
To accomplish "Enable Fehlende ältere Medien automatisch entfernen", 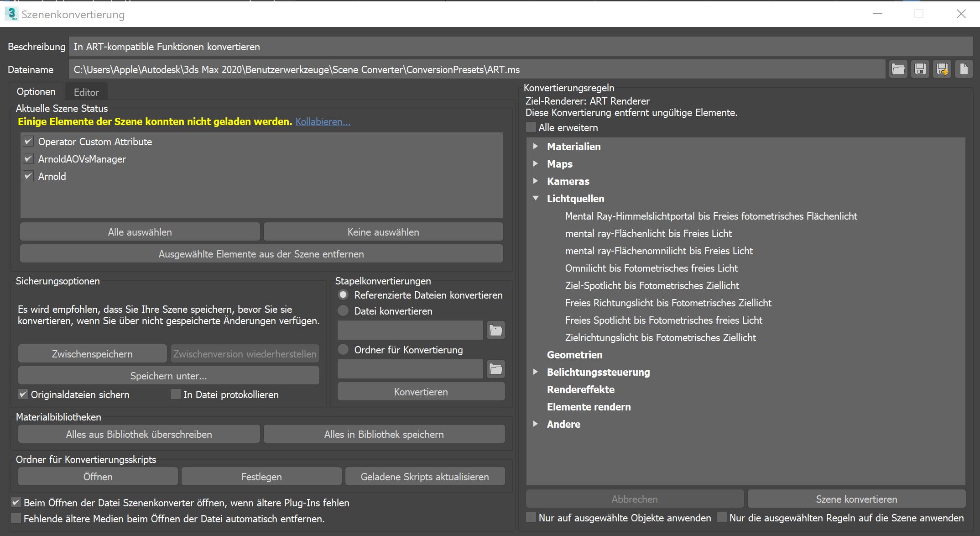I will (16, 519).
